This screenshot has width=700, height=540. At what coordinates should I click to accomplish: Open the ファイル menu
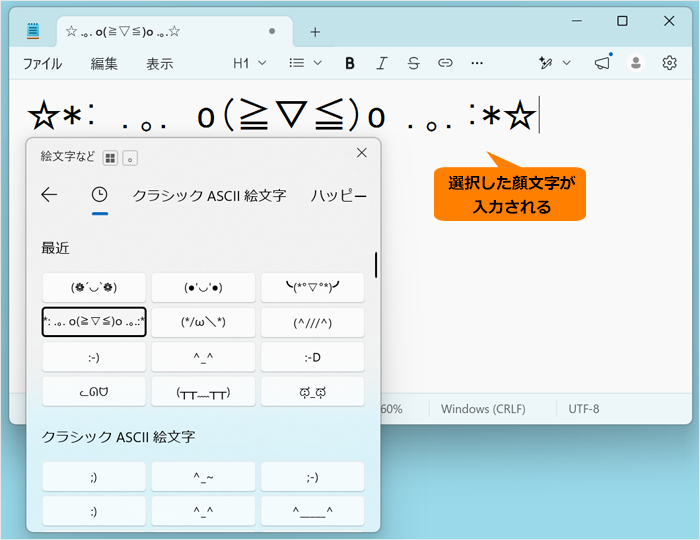(x=42, y=64)
